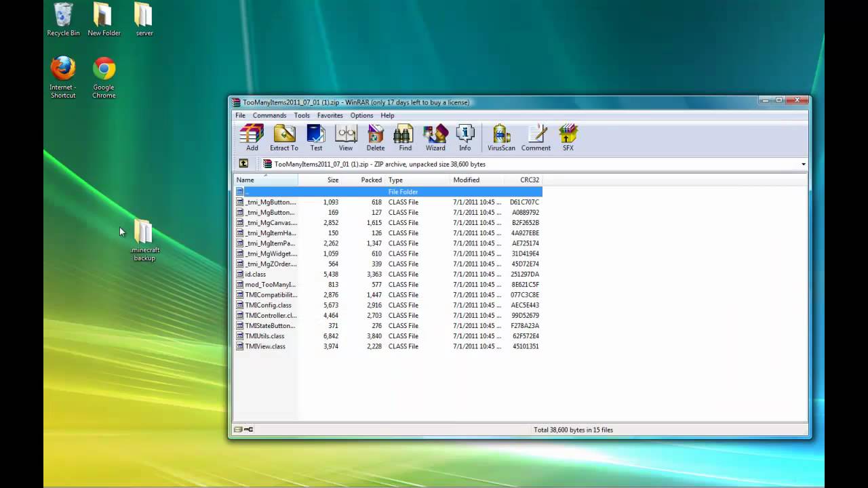Select the _tmi_MgCanvas file row
868x488 pixels.
388,222
